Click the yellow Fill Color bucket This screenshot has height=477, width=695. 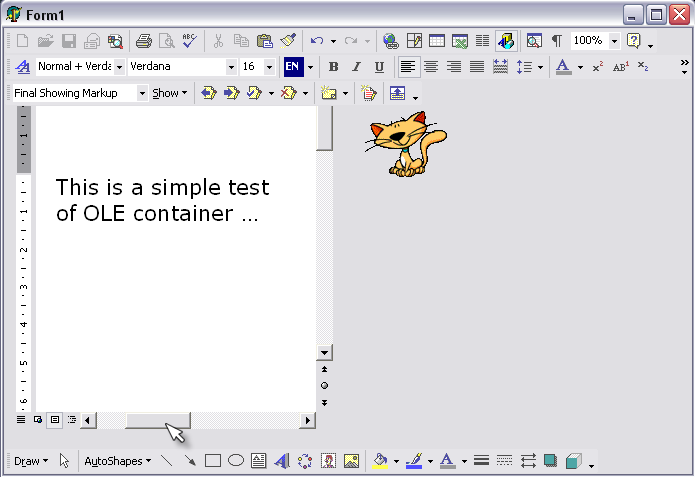coord(379,461)
